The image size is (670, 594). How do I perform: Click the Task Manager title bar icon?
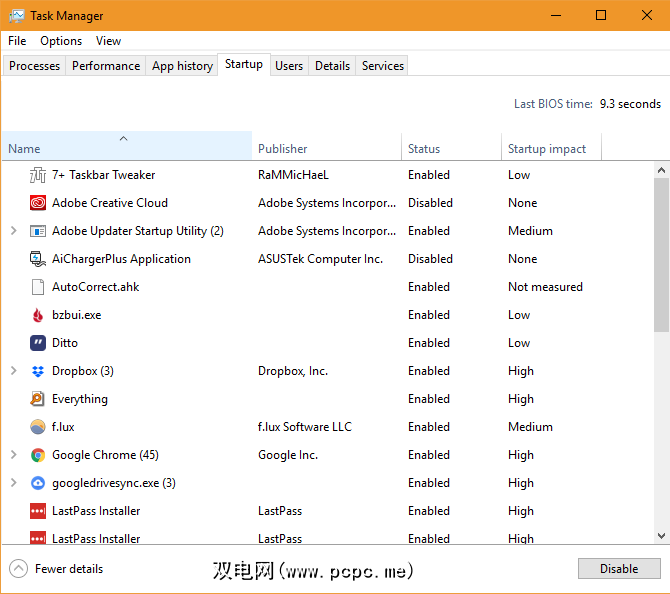[x=17, y=16]
